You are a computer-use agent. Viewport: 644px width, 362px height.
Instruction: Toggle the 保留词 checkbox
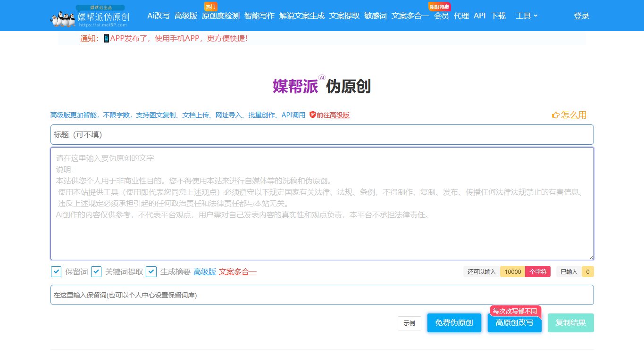[x=56, y=271]
